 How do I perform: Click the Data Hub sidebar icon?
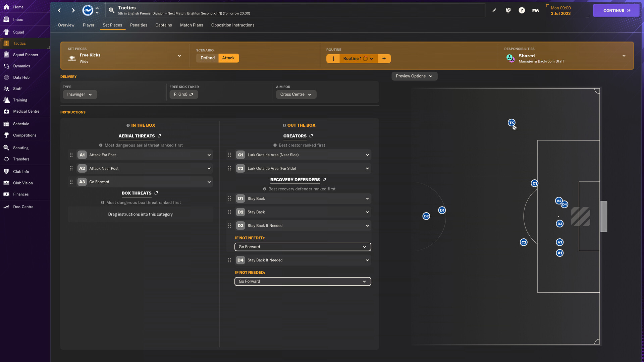(21, 77)
